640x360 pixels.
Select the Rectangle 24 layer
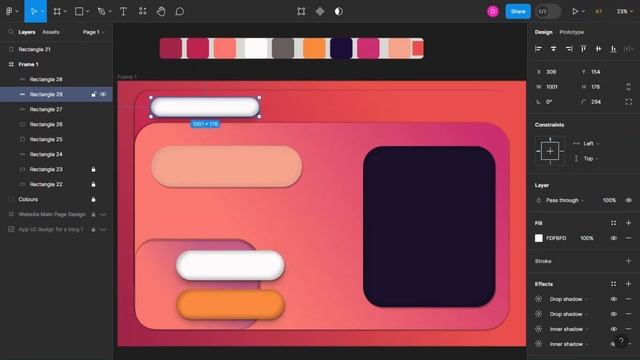pyautogui.click(x=56, y=154)
